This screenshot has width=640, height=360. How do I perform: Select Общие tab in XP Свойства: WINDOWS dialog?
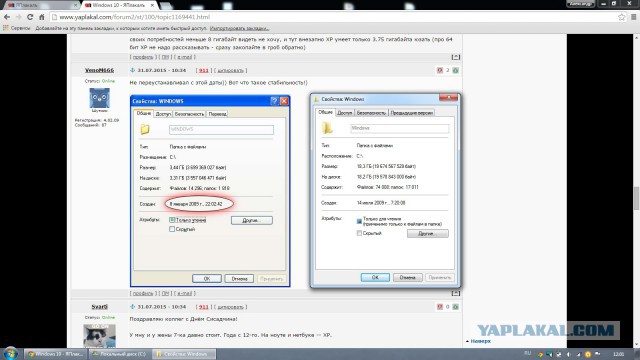point(144,113)
